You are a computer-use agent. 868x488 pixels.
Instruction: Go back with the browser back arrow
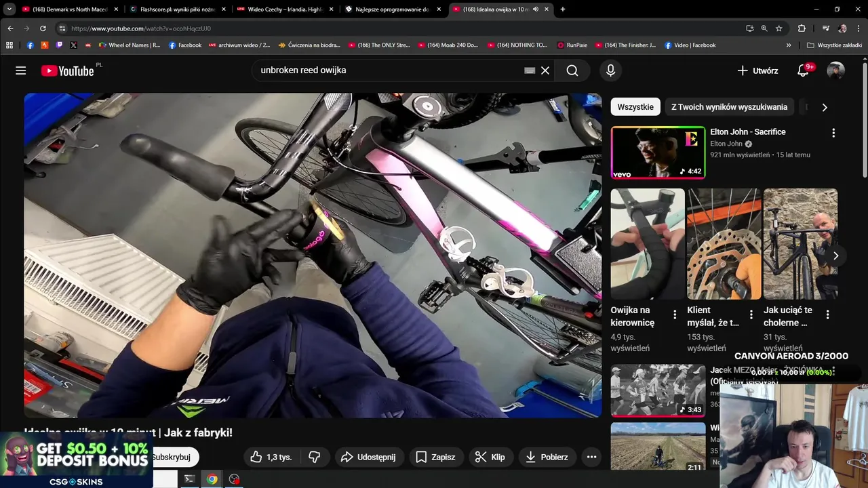[10, 28]
